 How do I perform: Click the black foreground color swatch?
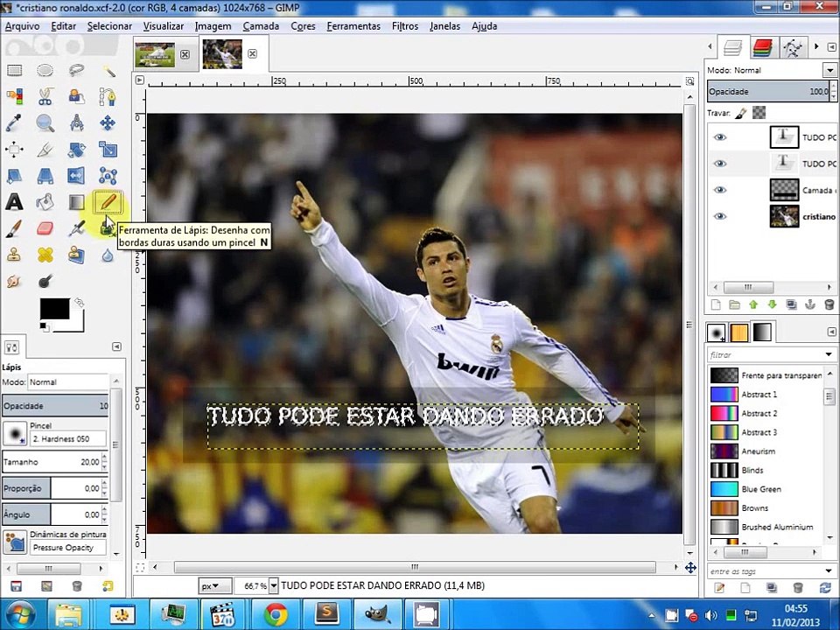pyautogui.click(x=54, y=309)
